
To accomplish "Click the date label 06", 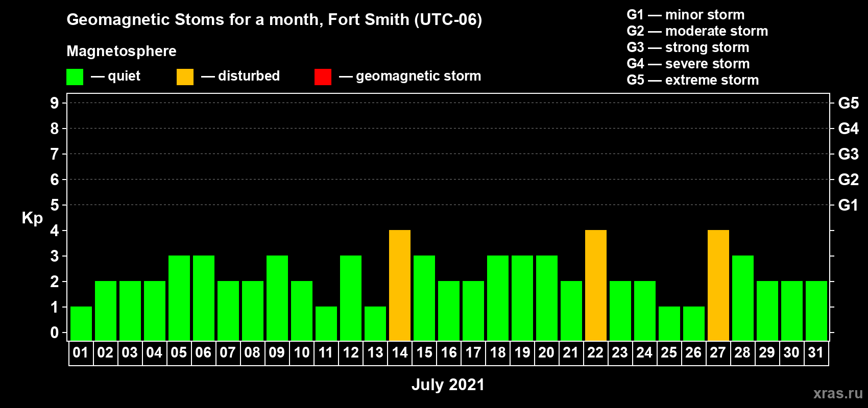I will point(203,352).
